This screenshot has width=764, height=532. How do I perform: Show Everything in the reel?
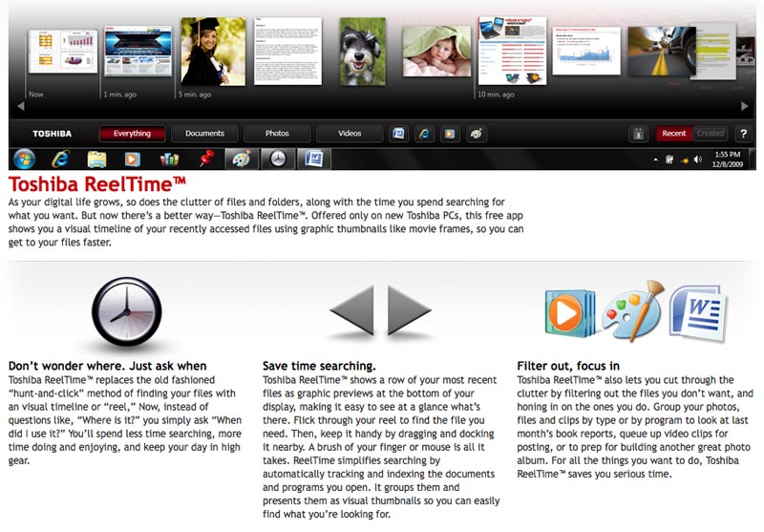pyautogui.click(x=132, y=134)
